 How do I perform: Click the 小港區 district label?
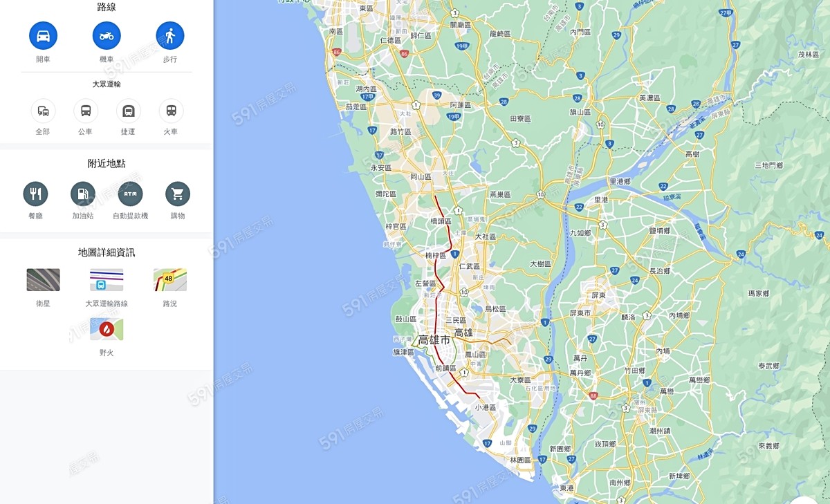point(486,408)
